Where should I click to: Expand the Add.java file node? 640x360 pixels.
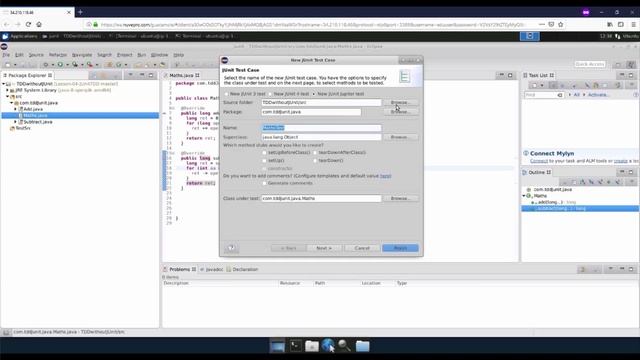click(x=16, y=109)
